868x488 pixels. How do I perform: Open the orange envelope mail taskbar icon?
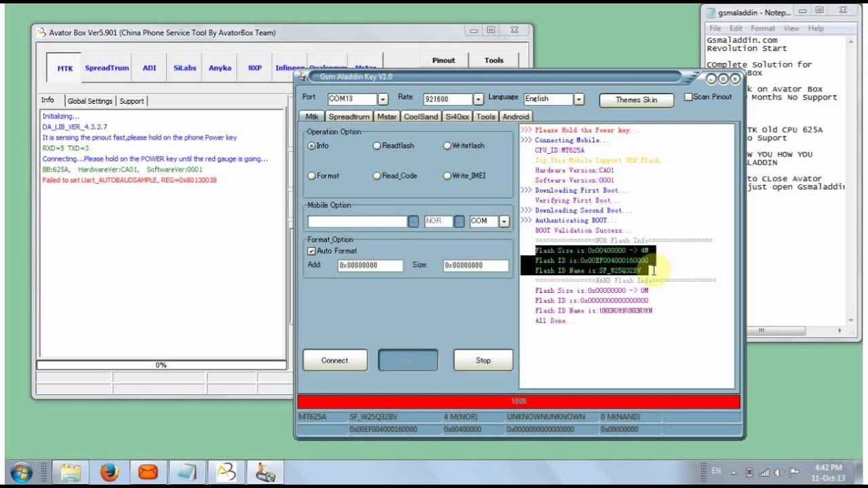click(147, 472)
